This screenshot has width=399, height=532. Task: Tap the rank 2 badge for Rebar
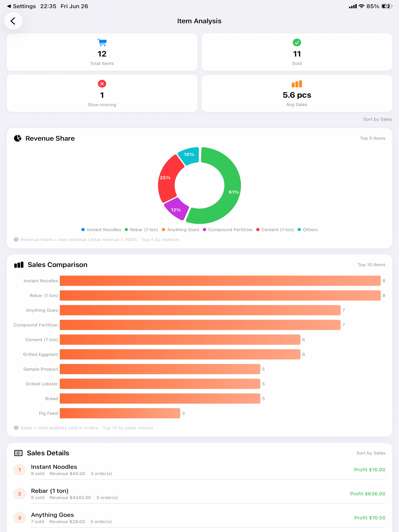coord(20,494)
